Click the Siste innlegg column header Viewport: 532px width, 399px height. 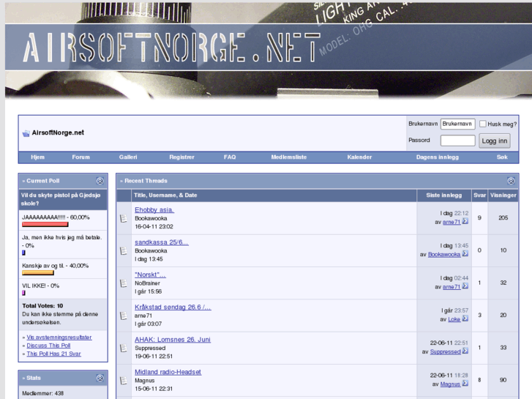pos(443,195)
